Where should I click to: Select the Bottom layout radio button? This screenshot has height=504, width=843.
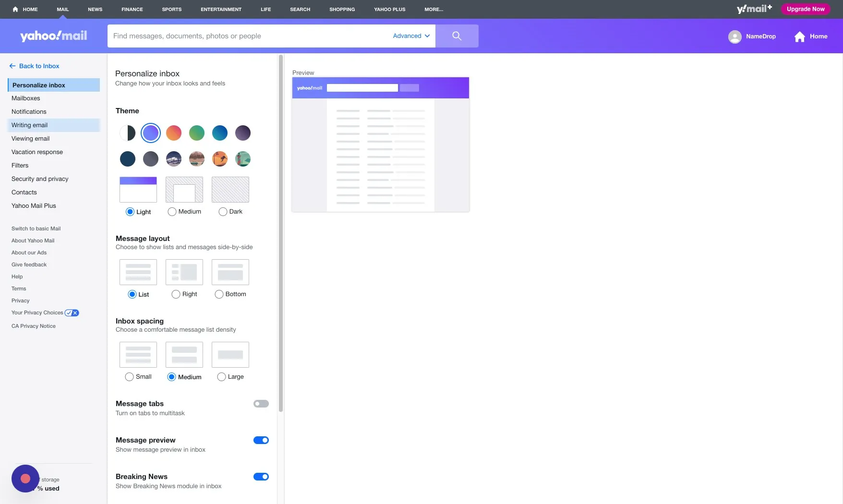tap(219, 294)
